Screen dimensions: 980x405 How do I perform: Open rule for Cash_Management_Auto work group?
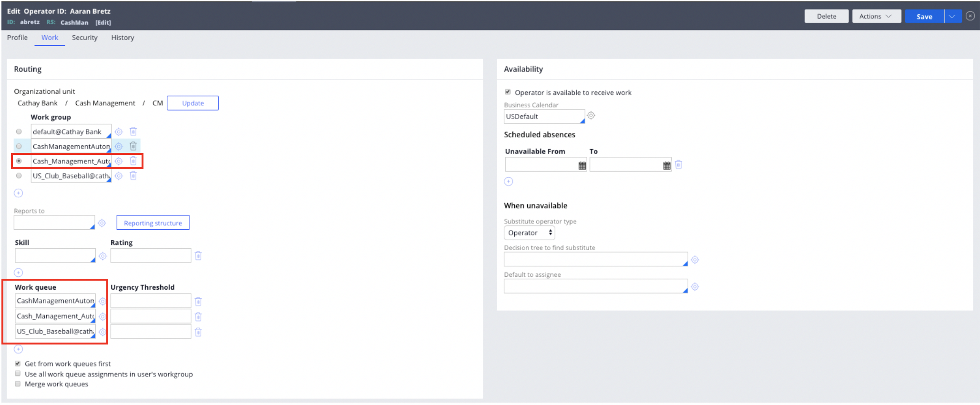click(x=119, y=162)
